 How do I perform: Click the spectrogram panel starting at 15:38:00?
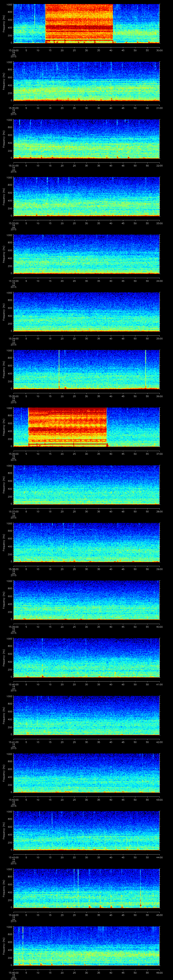[x=87, y=543]
